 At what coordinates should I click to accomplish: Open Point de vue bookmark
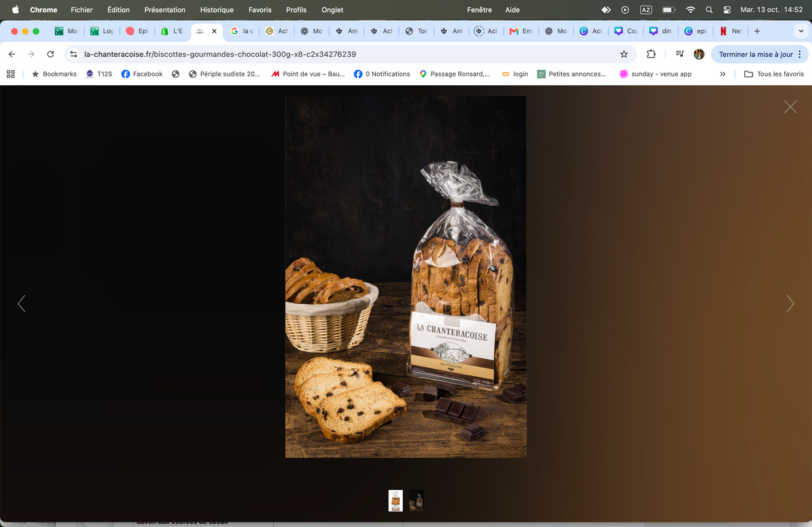[308, 74]
